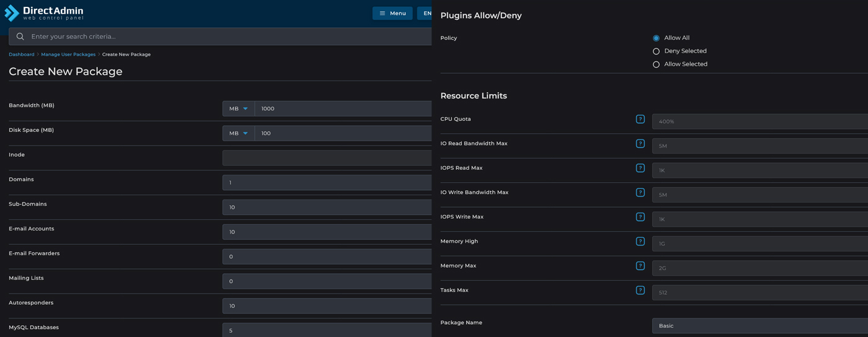Open help for IO Read Bandwidth Max
Viewport: 868px width, 337px height.
pyautogui.click(x=640, y=144)
